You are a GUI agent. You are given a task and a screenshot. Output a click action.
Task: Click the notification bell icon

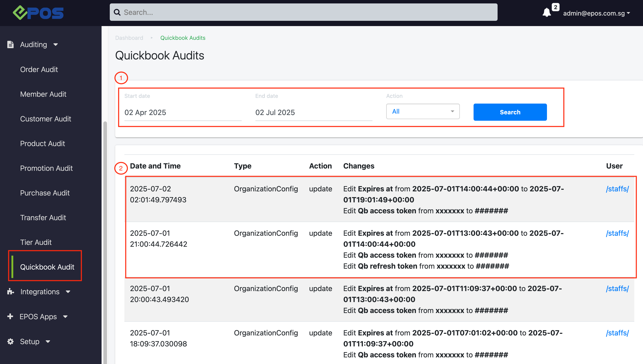coord(547,13)
